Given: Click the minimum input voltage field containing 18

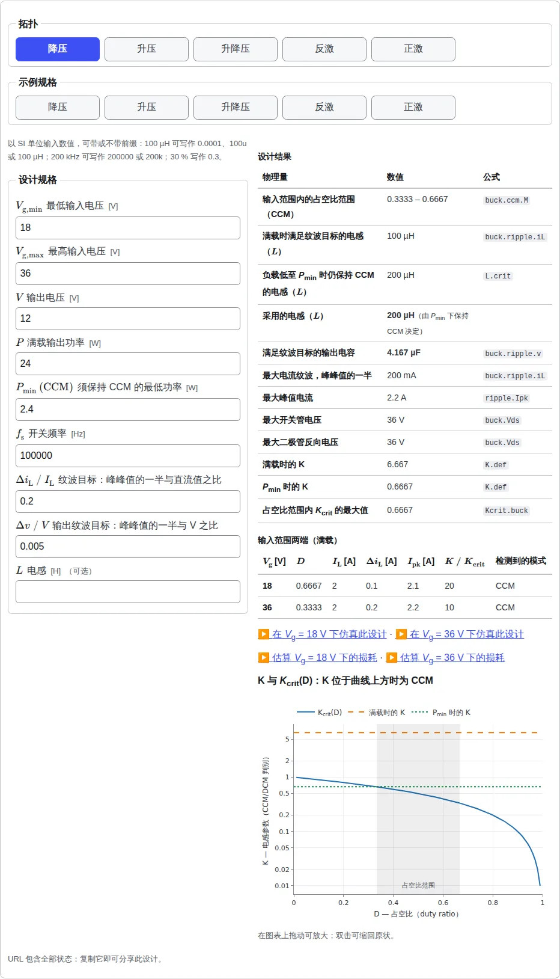Looking at the screenshot, I should (x=128, y=228).
